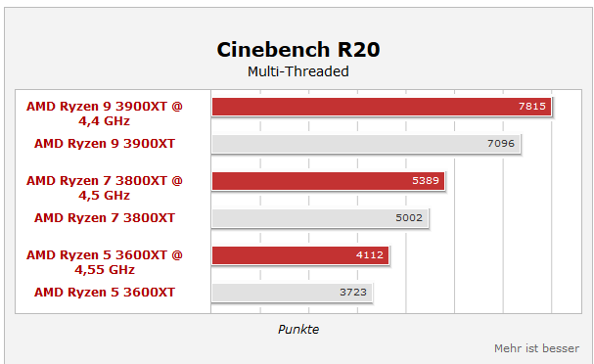This screenshot has width=594, height=364.
Task: Click the red bar showing 5389
Action: click(328, 181)
